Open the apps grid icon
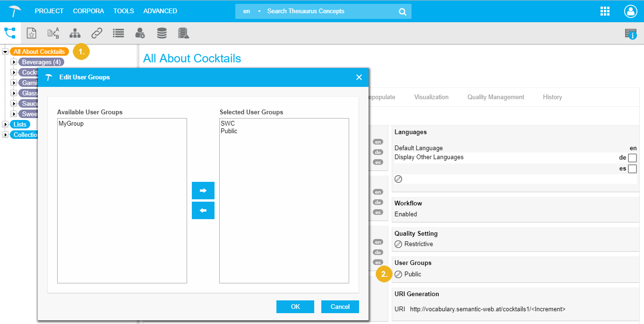The image size is (644, 324). (605, 11)
